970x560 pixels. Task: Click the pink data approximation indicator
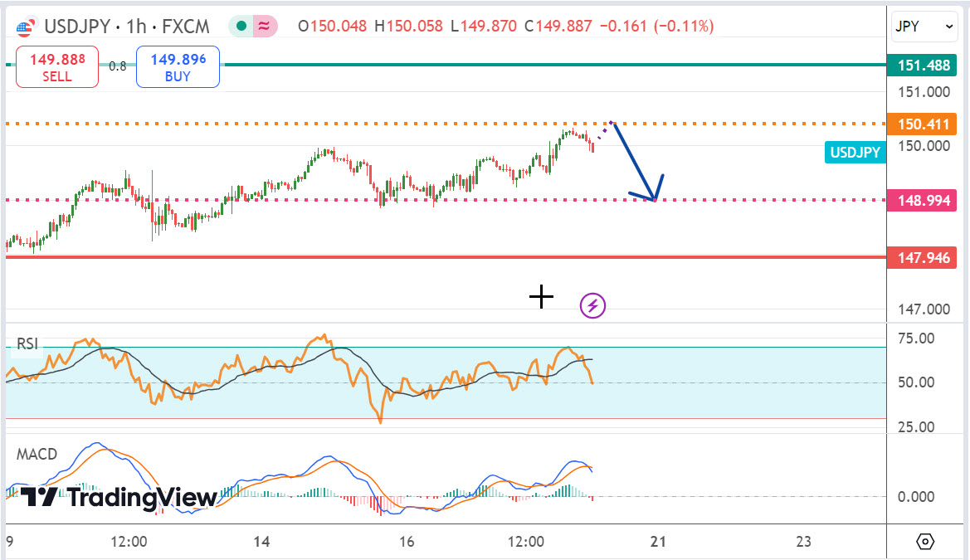point(264,27)
